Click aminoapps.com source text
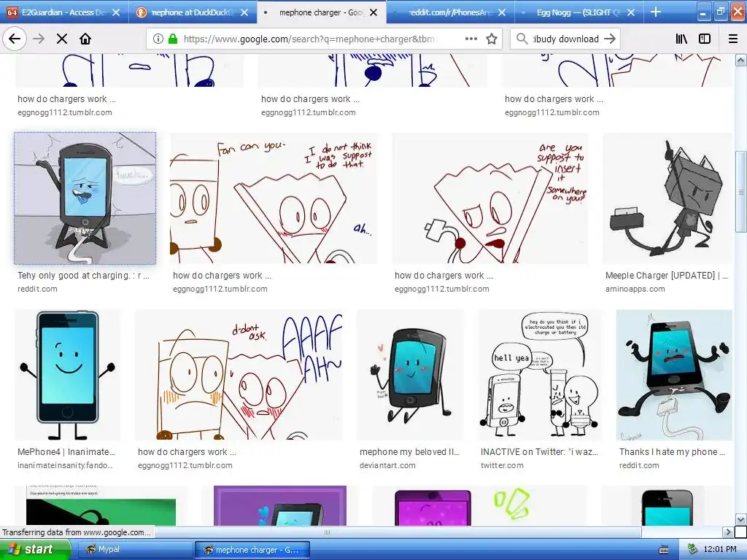The height and width of the screenshot is (560, 747). pyautogui.click(x=635, y=289)
